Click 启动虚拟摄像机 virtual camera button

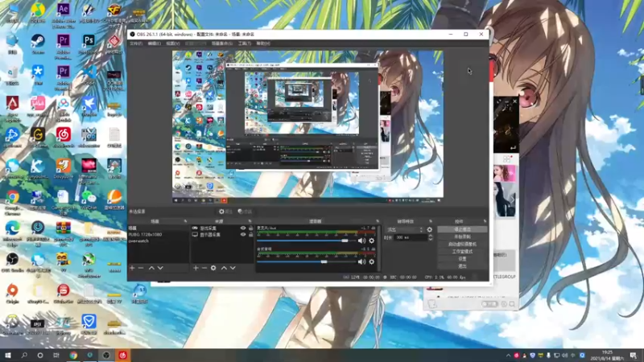coord(462,245)
